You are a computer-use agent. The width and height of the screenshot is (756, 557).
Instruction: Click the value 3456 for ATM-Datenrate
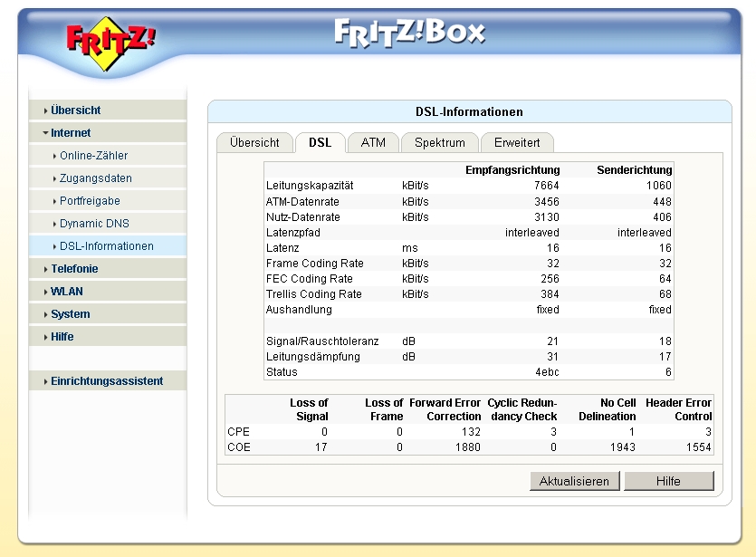[x=546, y=202]
